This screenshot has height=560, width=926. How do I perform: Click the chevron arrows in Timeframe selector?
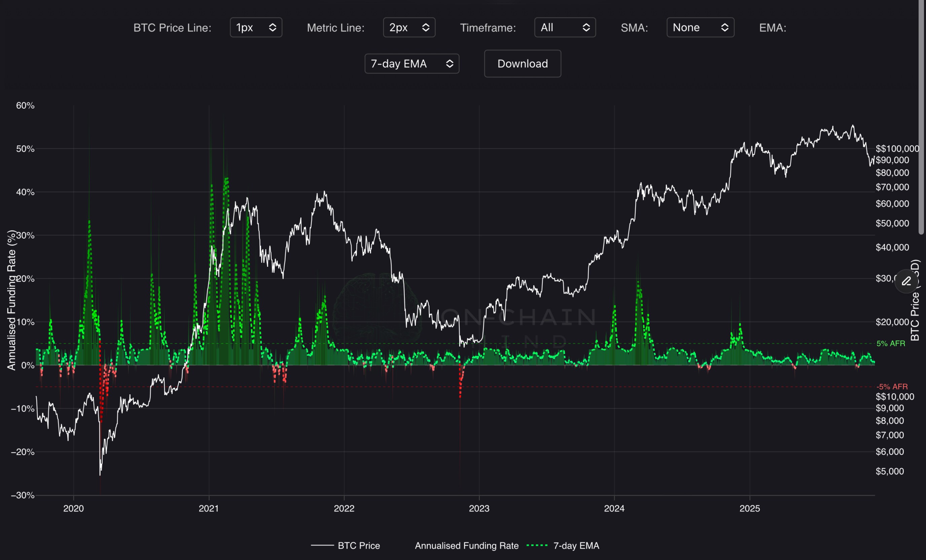point(586,28)
